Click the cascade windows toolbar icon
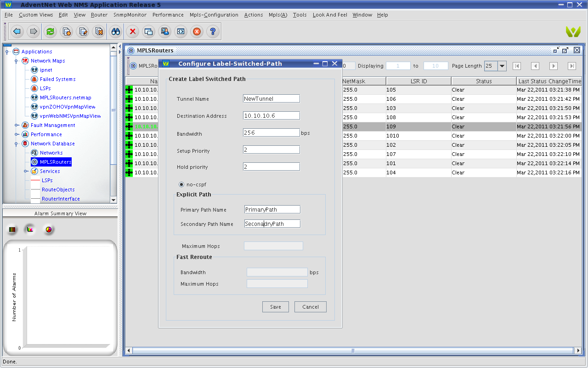Viewport: 588px width, 368px height. pos(148,31)
